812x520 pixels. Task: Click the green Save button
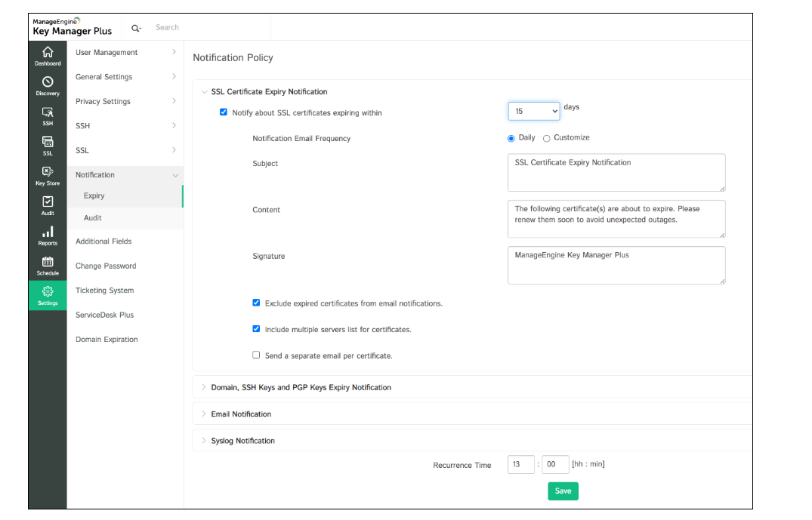[x=563, y=491]
